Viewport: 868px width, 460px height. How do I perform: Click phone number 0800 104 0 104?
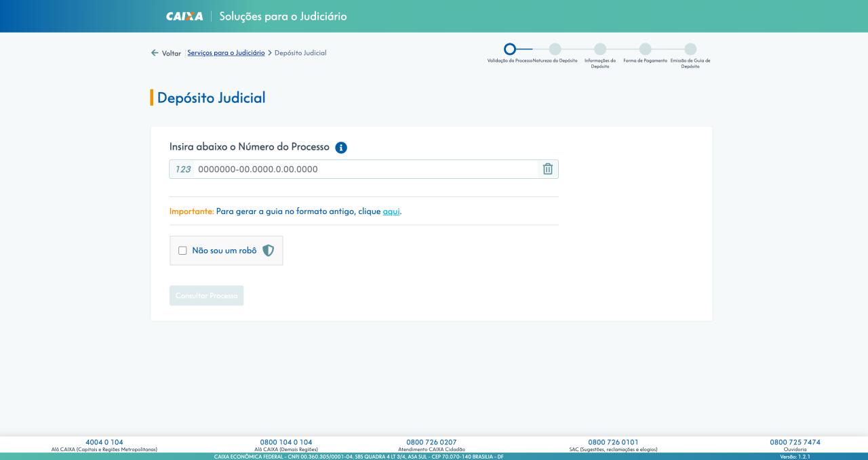pos(286,442)
